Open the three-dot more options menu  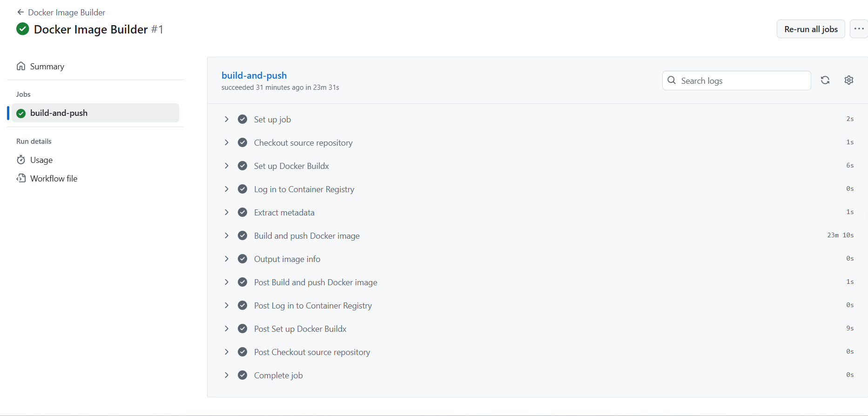(859, 29)
